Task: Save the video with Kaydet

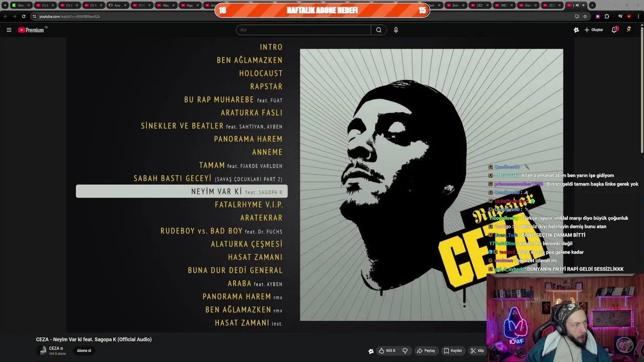Action: (453, 351)
